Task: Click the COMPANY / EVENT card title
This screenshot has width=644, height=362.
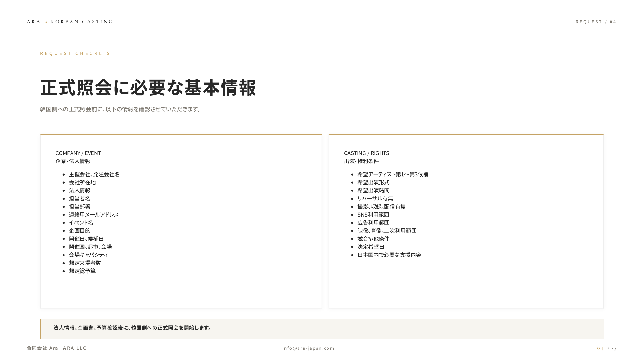Action: point(78,153)
